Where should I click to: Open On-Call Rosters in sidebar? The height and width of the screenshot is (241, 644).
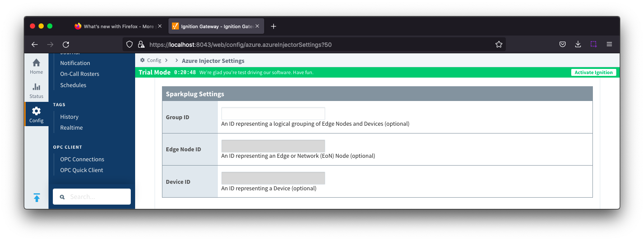click(x=80, y=74)
